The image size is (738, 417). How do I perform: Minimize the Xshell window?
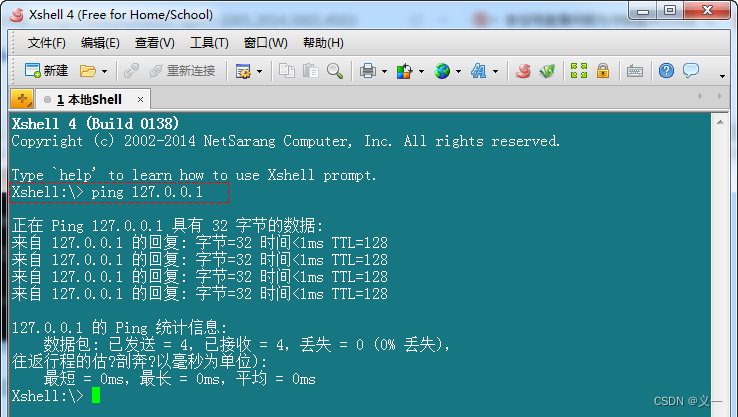643,11
